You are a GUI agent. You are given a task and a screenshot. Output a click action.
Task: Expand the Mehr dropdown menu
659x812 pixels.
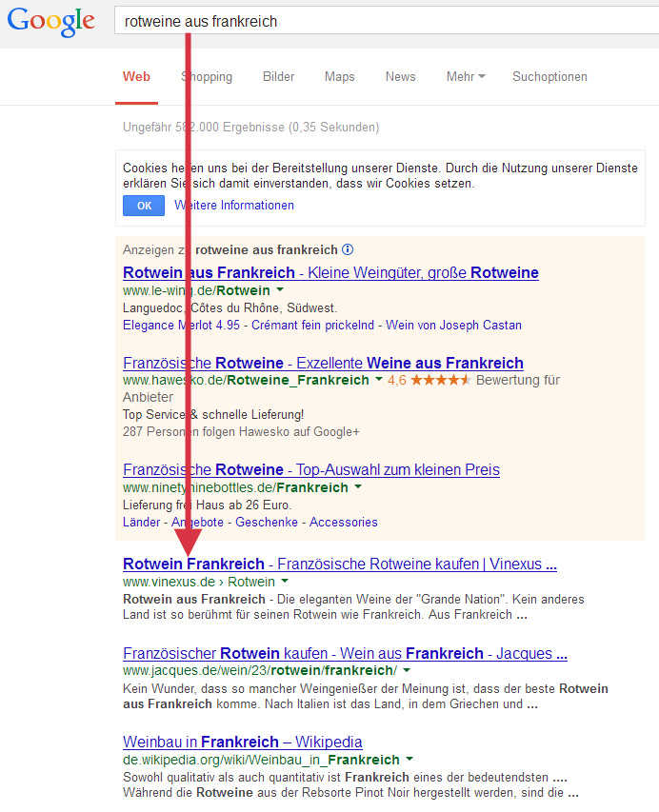[x=466, y=77]
